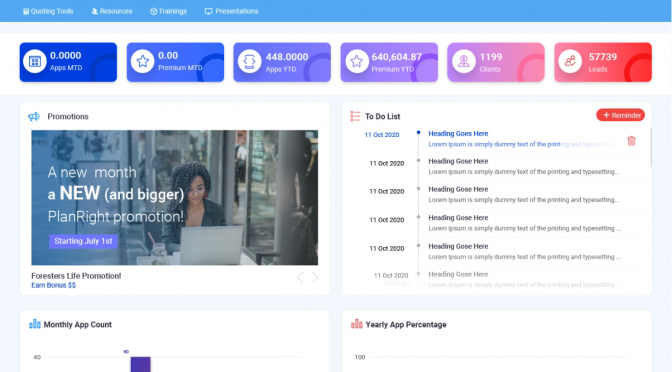Click the Apps MTD card icon

click(x=35, y=61)
